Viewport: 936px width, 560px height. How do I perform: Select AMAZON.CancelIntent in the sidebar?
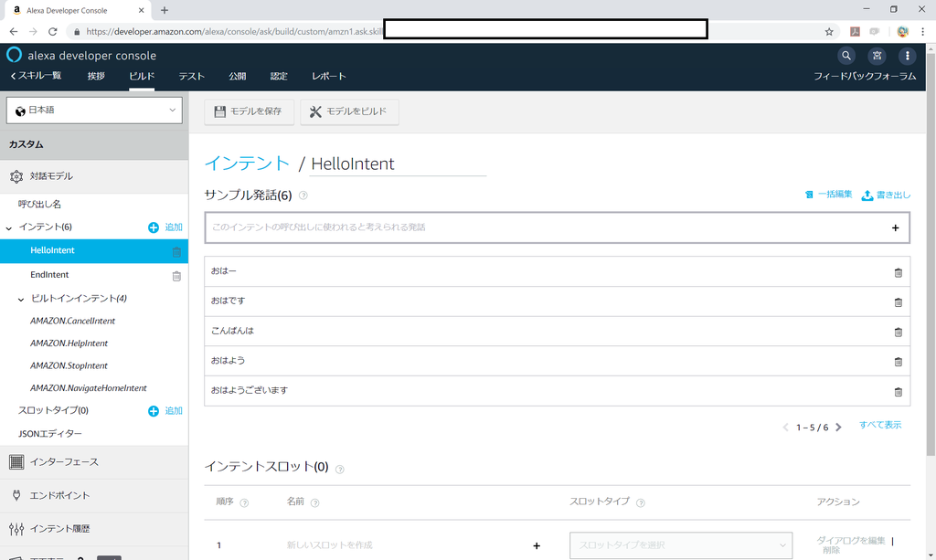point(72,321)
